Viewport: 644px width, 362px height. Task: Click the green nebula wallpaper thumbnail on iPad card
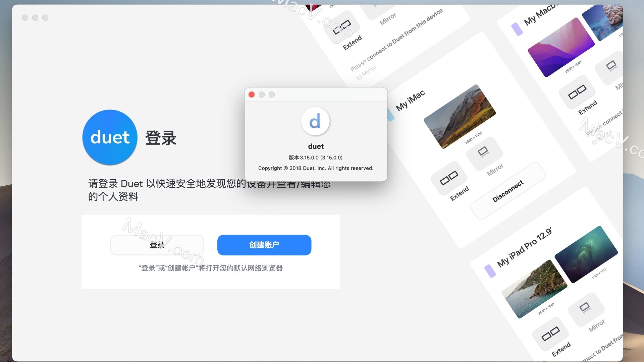tap(586, 254)
